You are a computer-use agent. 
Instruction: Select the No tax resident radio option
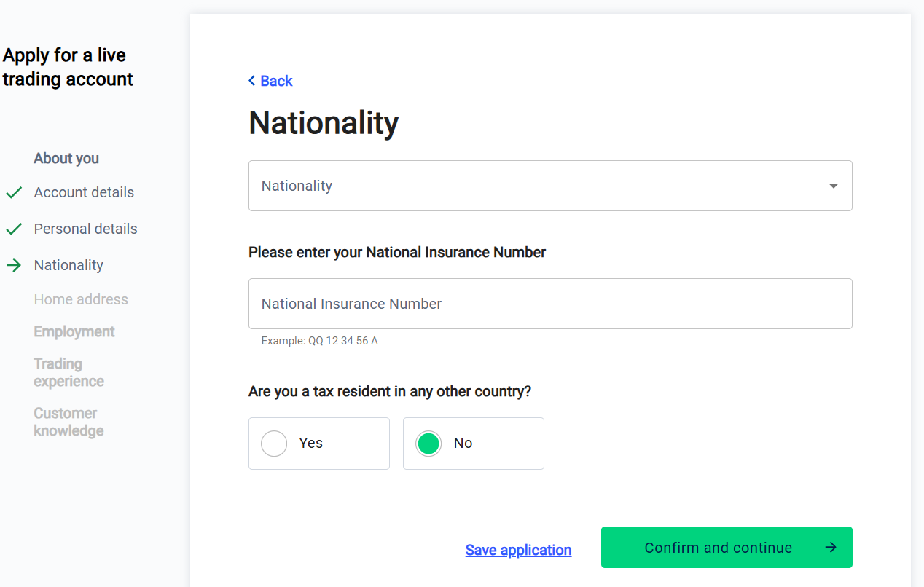tap(429, 444)
